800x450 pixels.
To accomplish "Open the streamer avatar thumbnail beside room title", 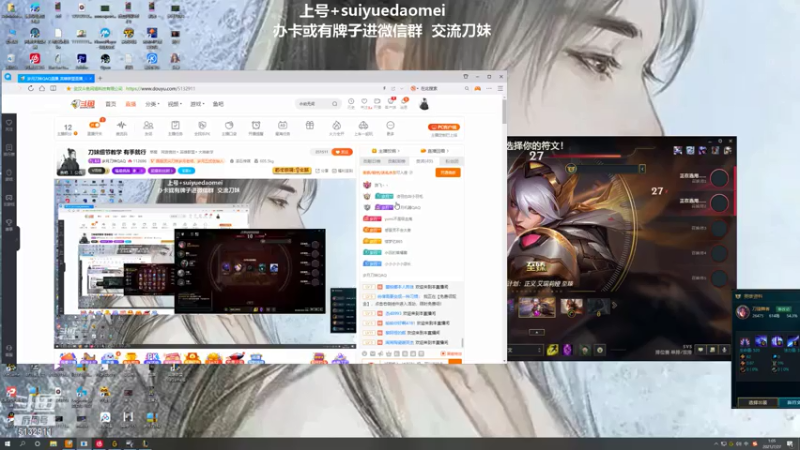I will pyautogui.click(x=70, y=162).
